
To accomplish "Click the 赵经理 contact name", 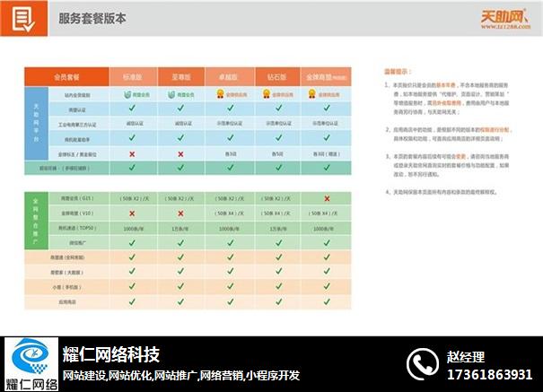I will 466,357.
